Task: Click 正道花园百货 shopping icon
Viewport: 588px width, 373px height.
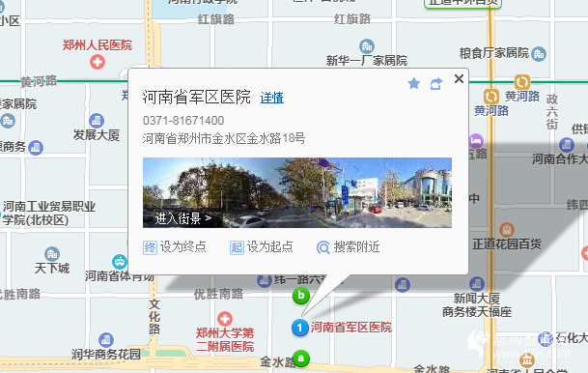Action: pos(507,230)
